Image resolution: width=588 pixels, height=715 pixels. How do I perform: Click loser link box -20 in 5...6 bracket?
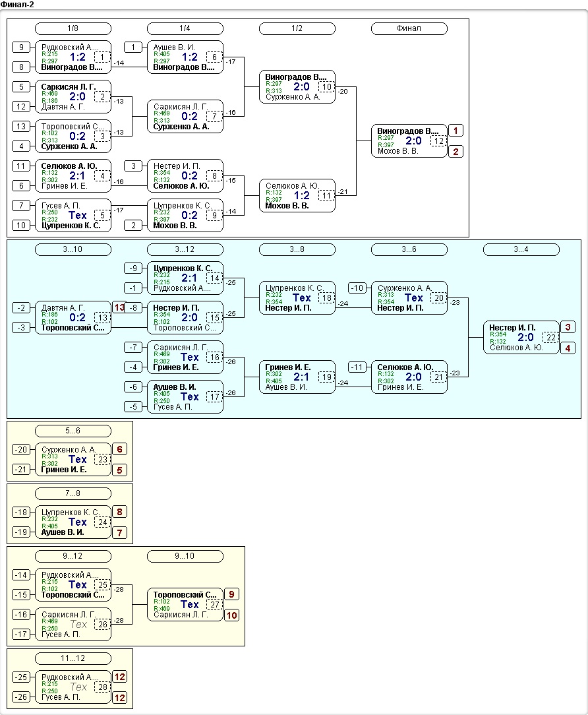pos(21,450)
